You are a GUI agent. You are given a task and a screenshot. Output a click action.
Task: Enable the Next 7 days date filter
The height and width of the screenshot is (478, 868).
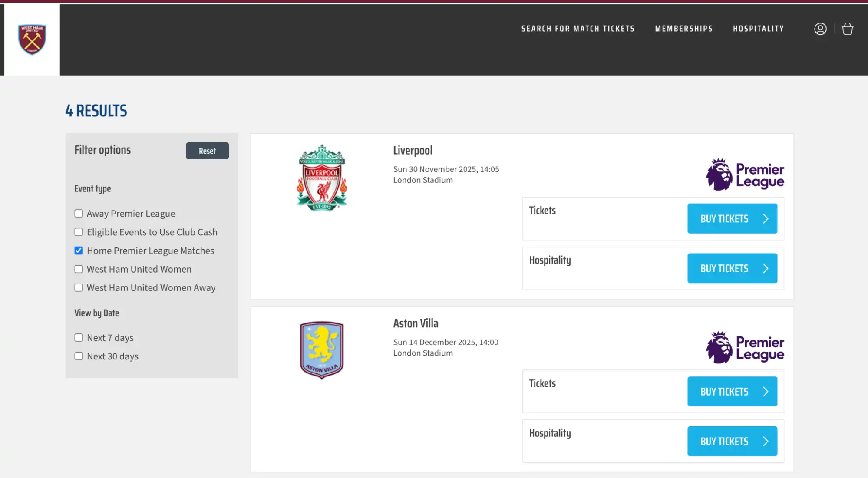click(78, 337)
